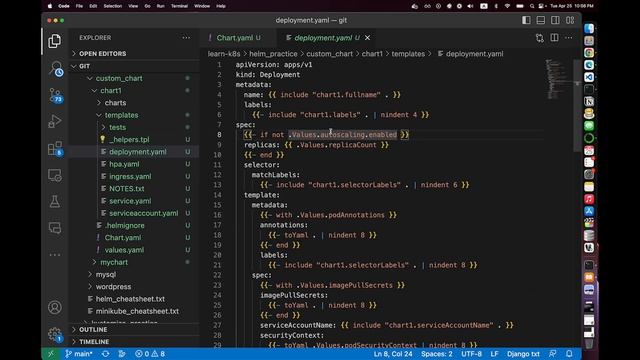Open hpa.yaml file in explorer

[124, 164]
